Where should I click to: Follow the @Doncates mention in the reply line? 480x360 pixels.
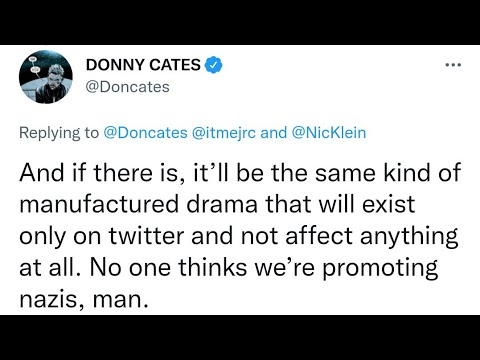click(146, 133)
